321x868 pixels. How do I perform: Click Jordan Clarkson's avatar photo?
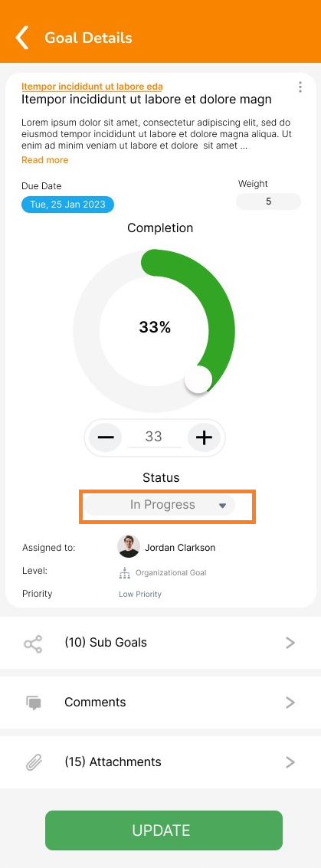[129, 546]
